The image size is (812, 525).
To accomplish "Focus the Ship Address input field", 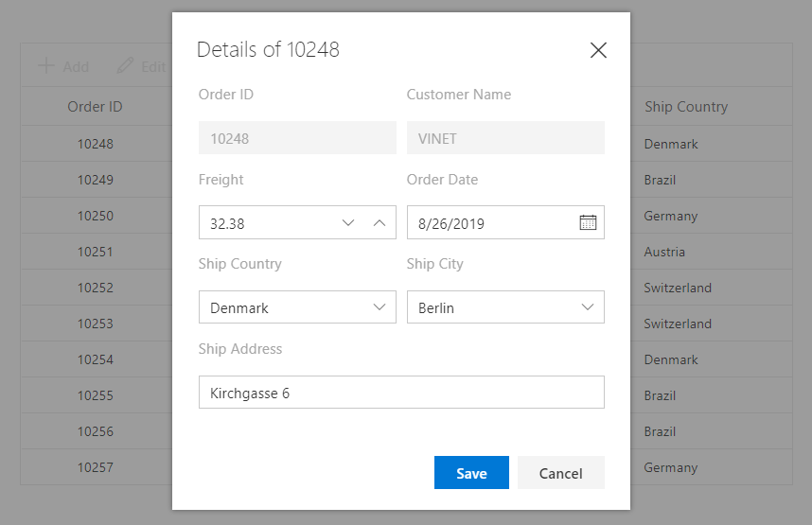I will pos(401,393).
